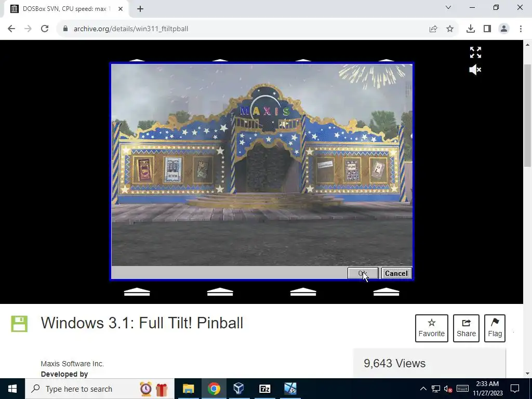
Task: Flag this item
Action: (x=495, y=328)
